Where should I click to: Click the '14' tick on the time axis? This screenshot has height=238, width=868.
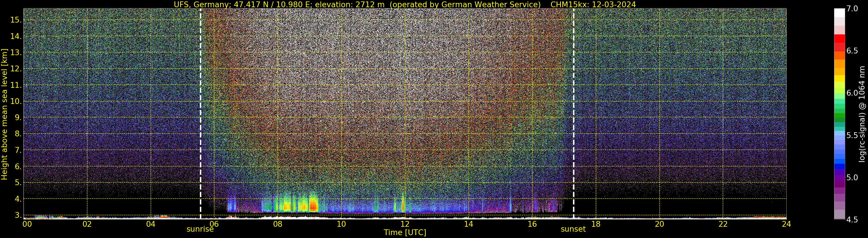(468, 224)
